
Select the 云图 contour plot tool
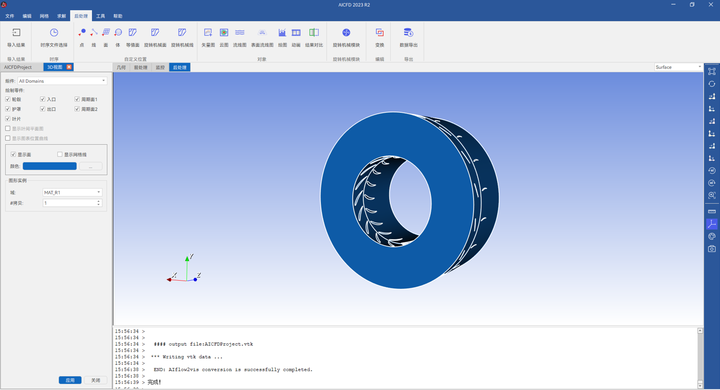224,33
